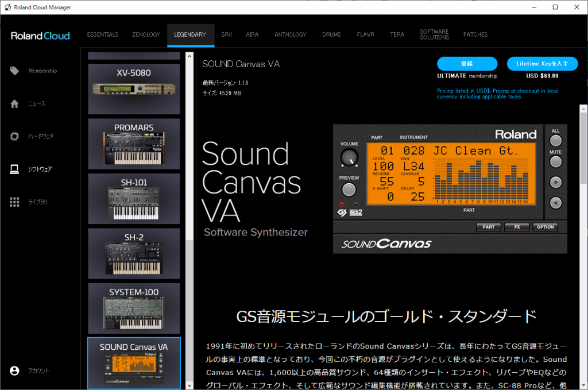This screenshot has width=588, height=390.
Task: Select the SH-101 synth thumbnail
Action: click(x=134, y=199)
